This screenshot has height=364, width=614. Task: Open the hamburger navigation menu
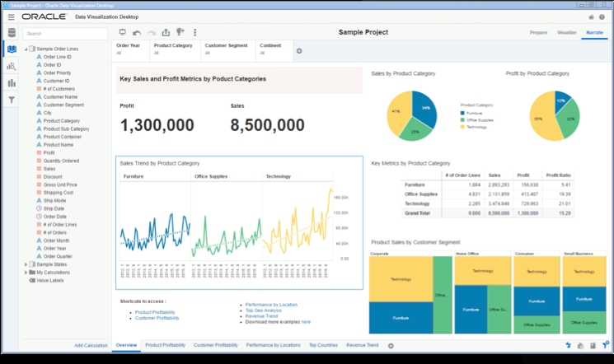click(11, 16)
